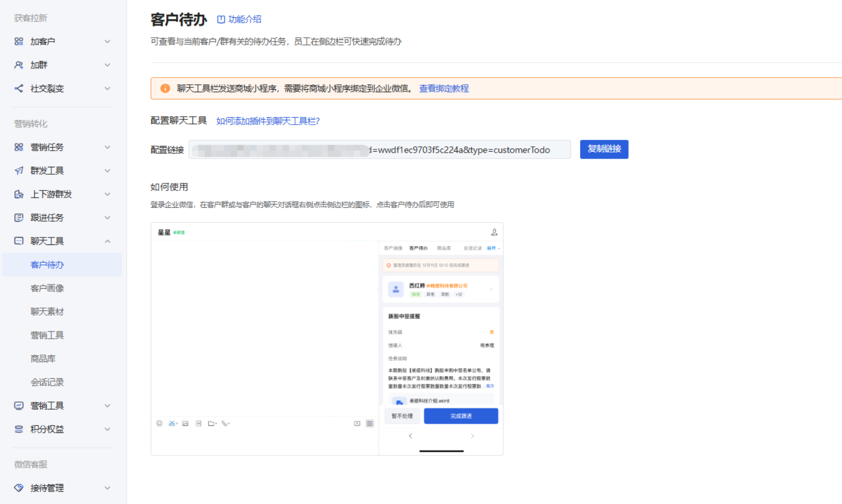Expand the 跟进任务 chevron
This screenshot has height=504, width=842.
click(107, 217)
